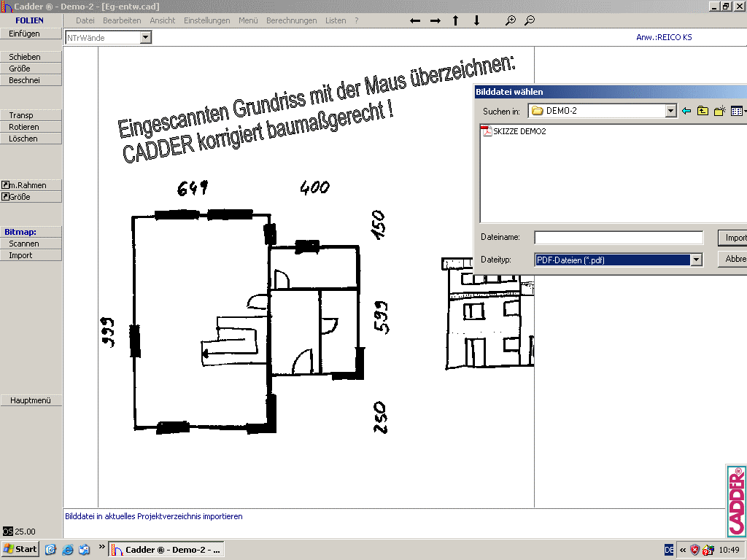Click the Größe button below m.Rahmen
The width and height of the screenshot is (747, 560).
tap(31, 197)
